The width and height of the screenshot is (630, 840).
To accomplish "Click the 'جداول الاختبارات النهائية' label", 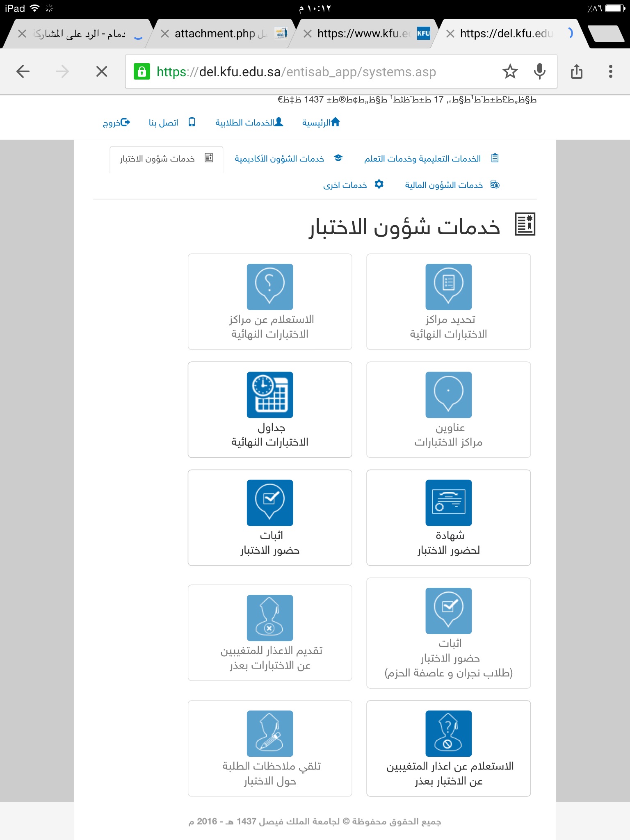I will tap(270, 435).
